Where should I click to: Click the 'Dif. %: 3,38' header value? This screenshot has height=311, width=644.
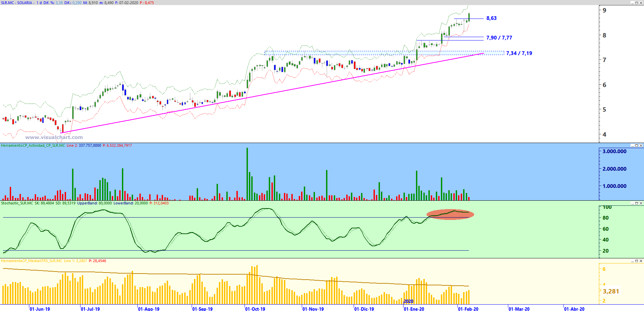click(53, 3)
